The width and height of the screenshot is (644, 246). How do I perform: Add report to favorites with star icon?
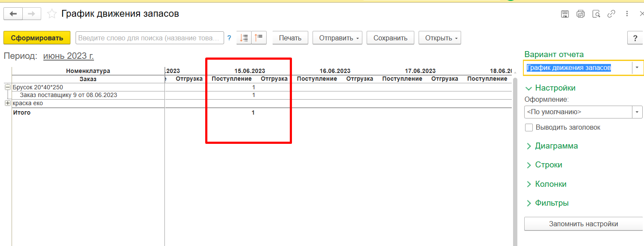52,14
